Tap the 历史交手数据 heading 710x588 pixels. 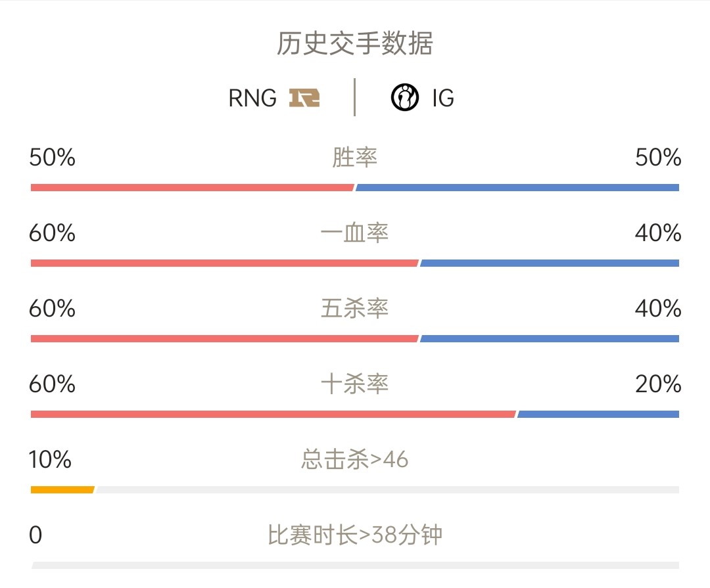tap(355, 43)
